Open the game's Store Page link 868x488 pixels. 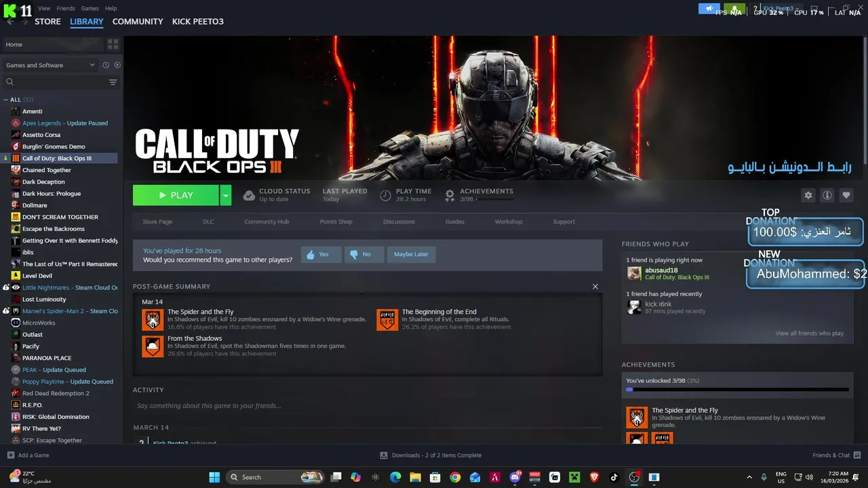pyautogui.click(x=157, y=222)
